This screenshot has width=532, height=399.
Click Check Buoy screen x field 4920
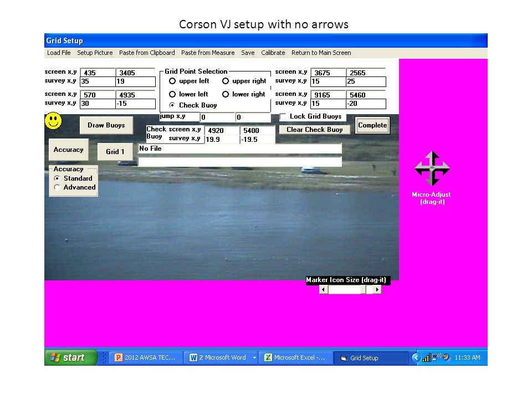coord(222,131)
